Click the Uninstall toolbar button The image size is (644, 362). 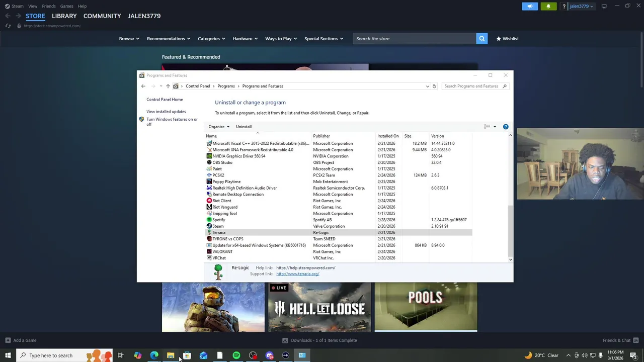[244, 127]
